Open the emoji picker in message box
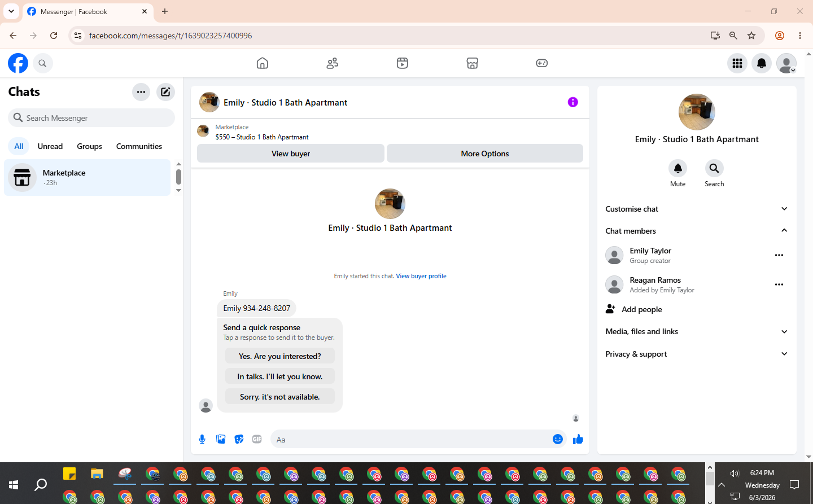 (558, 439)
